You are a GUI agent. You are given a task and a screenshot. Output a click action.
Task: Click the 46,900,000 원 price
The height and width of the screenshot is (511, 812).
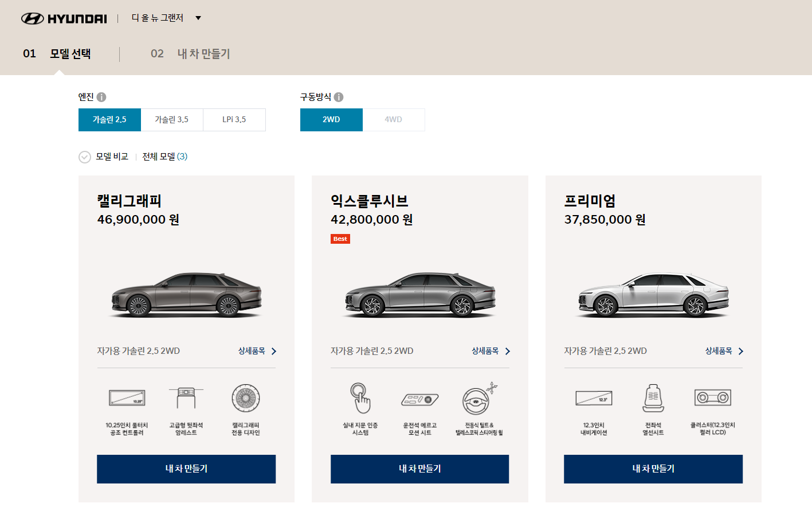click(x=138, y=220)
